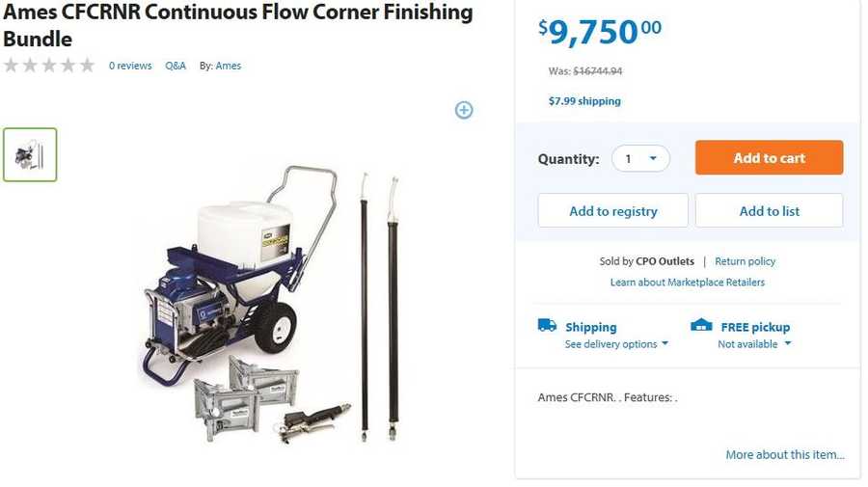This screenshot has height=487, width=868.
Task: Open the Q&A link
Action: (x=176, y=66)
